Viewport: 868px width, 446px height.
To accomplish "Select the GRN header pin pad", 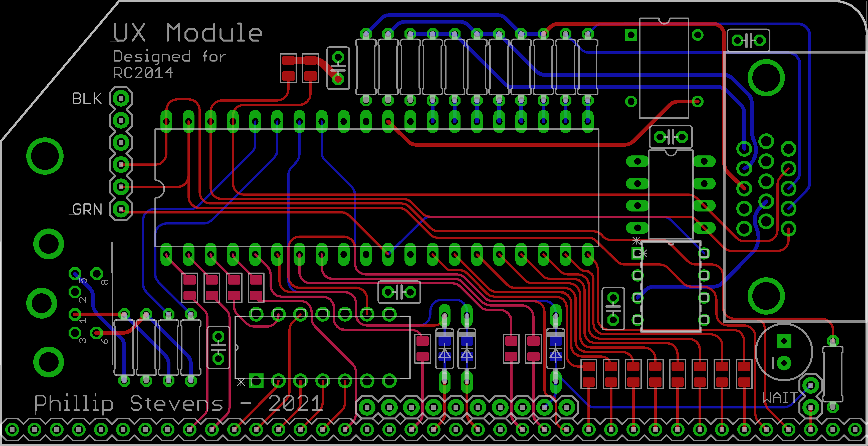I will pos(121,209).
